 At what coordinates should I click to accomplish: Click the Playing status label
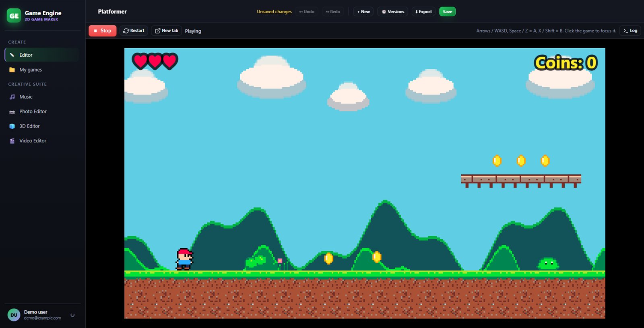coord(193,31)
